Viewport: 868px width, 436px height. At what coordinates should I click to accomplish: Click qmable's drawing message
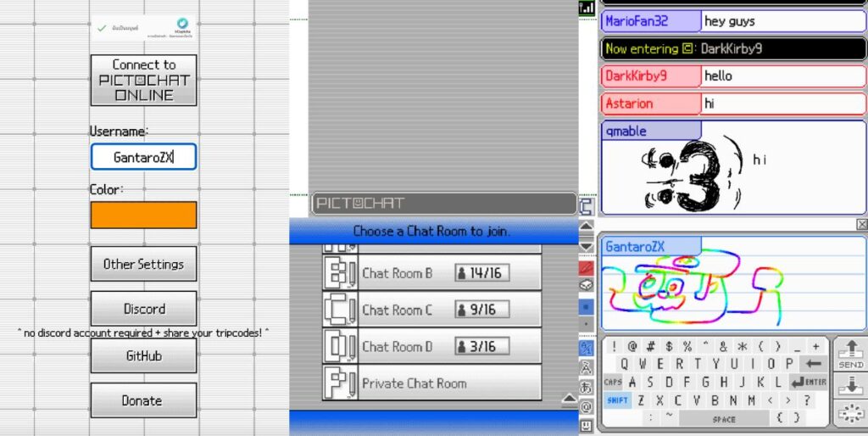coord(733,167)
